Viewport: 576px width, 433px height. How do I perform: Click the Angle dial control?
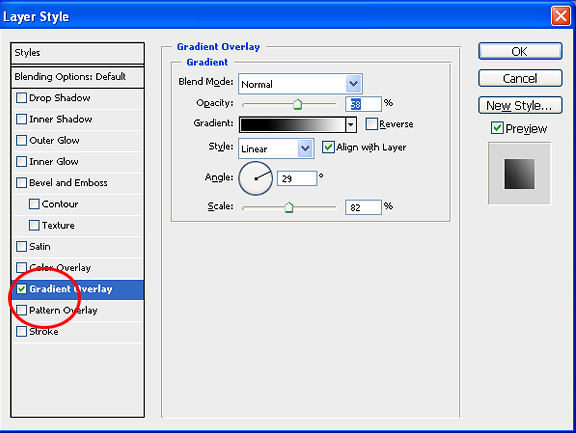[256, 178]
